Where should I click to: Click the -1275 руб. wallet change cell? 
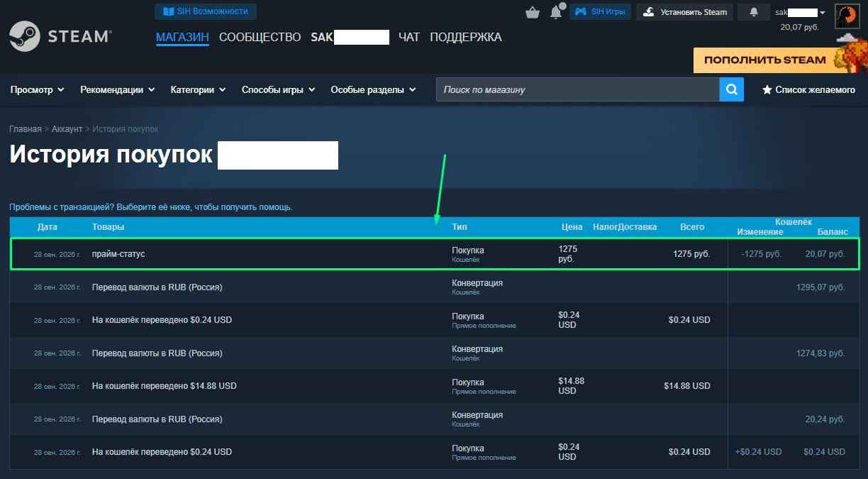click(761, 254)
